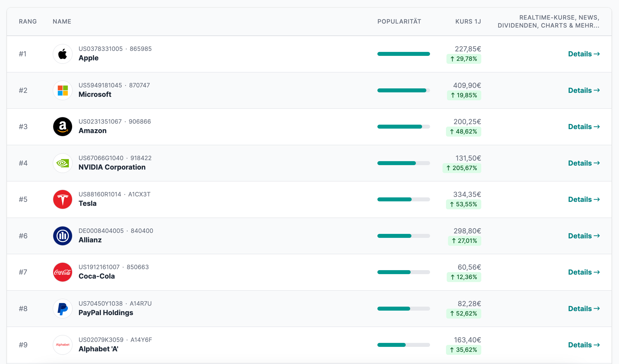
Task: Select the Coca-Cola stock name
Action: pos(97,276)
